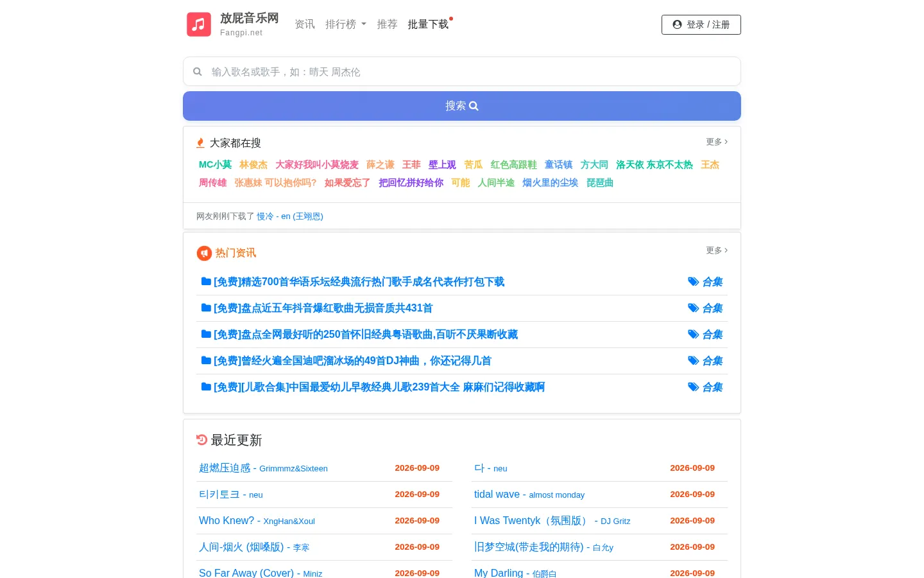The width and height of the screenshot is (924, 578).
Task: Open song Who Knew? by XngHan&Xoul
Action: click(257, 521)
